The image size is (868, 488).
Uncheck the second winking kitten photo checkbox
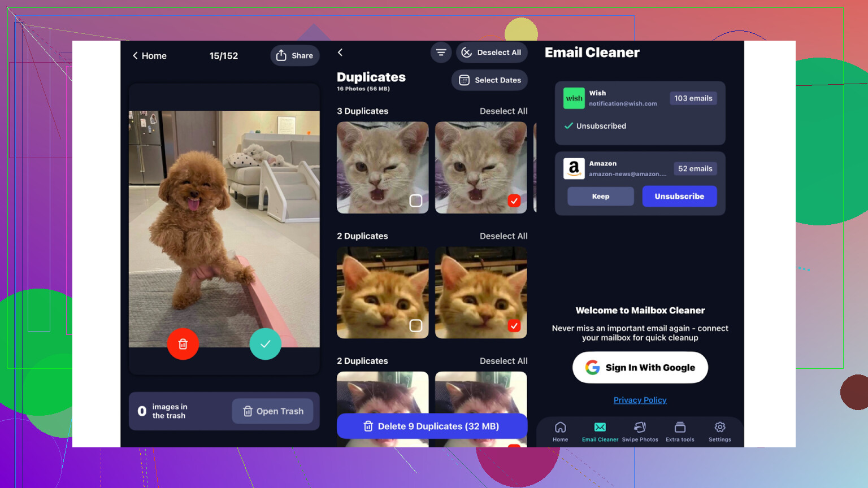pos(514,201)
